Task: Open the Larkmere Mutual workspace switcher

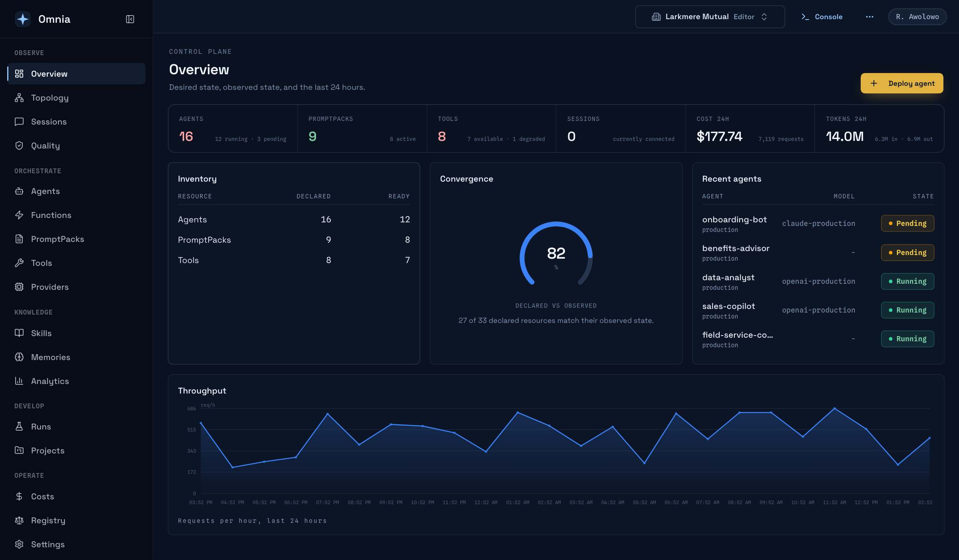Action: [x=710, y=17]
